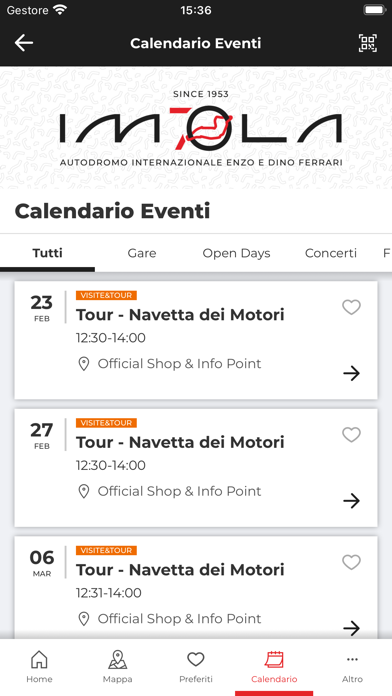392x696 pixels.
Task: Tap the Imola autodromo logo banner
Action: [x=201, y=128]
